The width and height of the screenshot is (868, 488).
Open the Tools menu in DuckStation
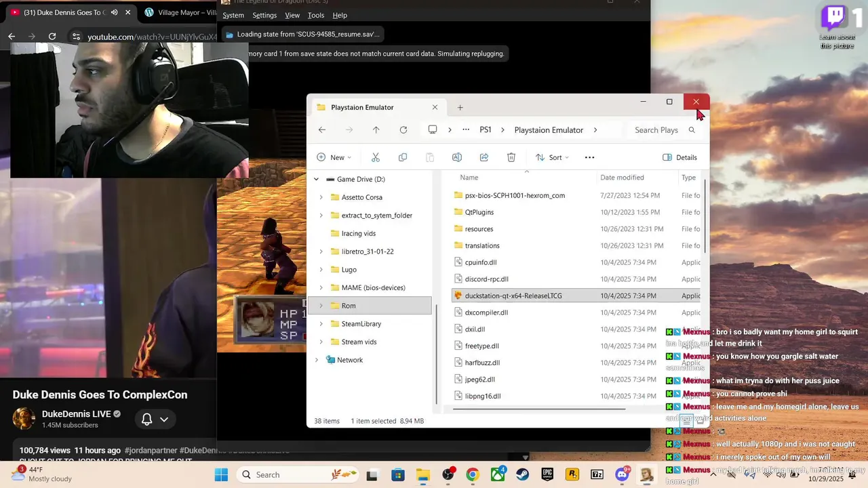click(316, 16)
